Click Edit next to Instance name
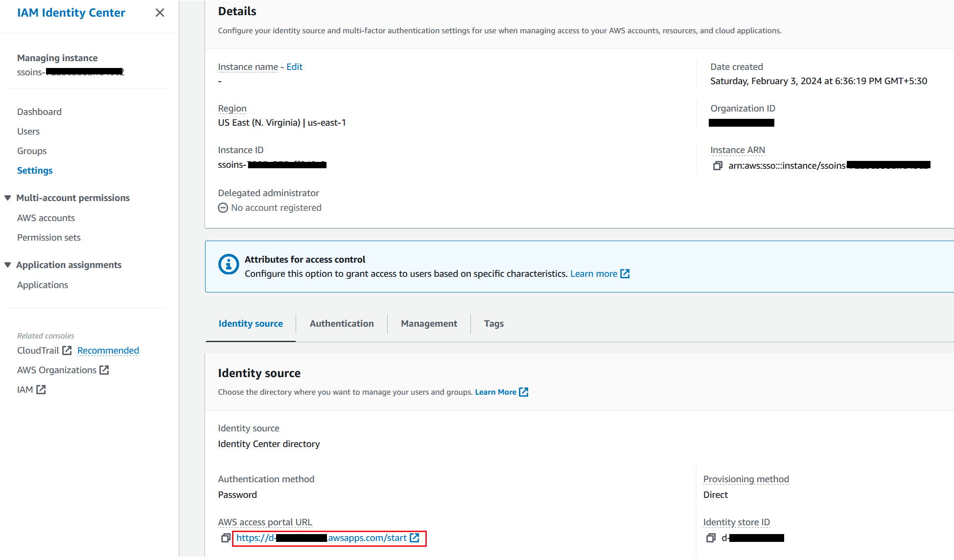954x560 pixels. (x=294, y=67)
